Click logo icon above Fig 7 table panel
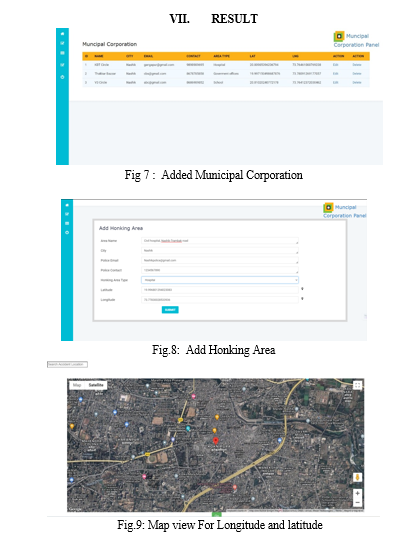 click(x=339, y=36)
